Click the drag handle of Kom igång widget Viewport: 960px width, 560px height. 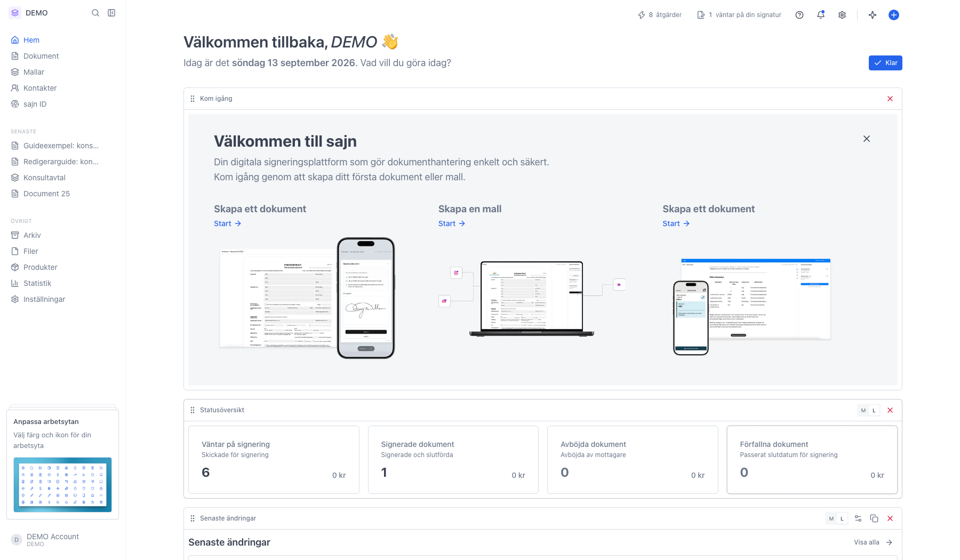point(193,99)
